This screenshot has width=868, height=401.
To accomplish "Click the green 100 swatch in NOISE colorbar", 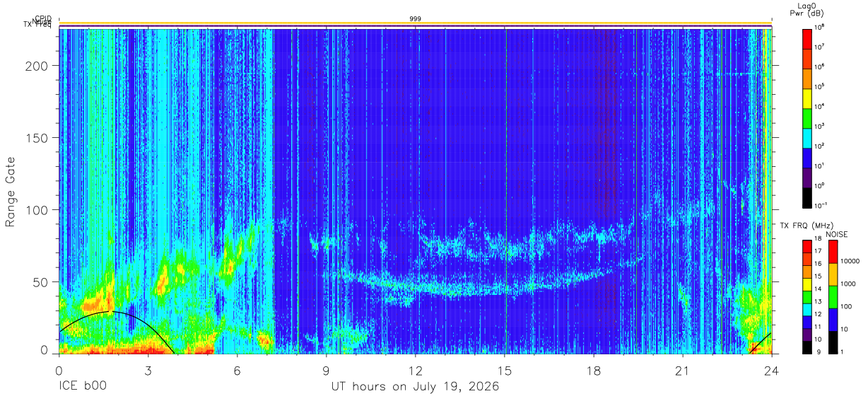I will tap(833, 298).
